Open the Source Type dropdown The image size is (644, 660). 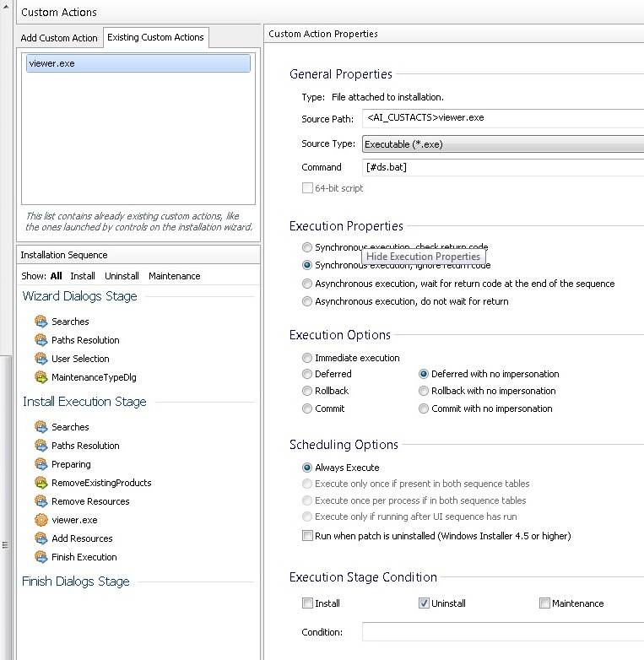tap(503, 144)
